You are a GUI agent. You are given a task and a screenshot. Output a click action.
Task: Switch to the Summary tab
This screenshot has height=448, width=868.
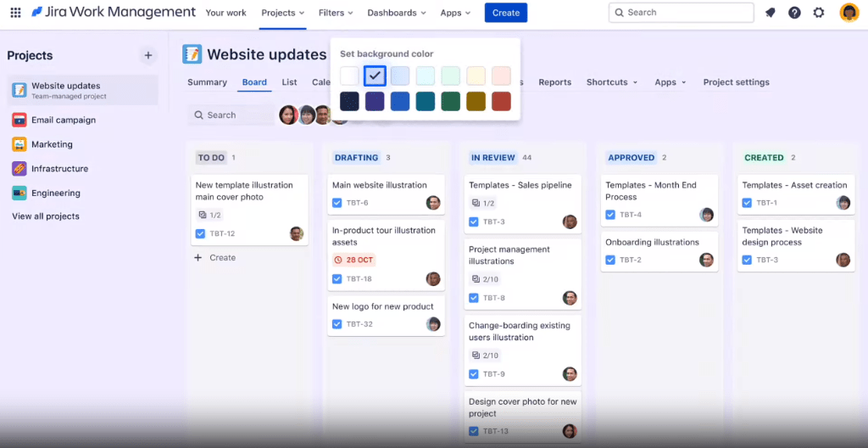[x=207, y=82]
